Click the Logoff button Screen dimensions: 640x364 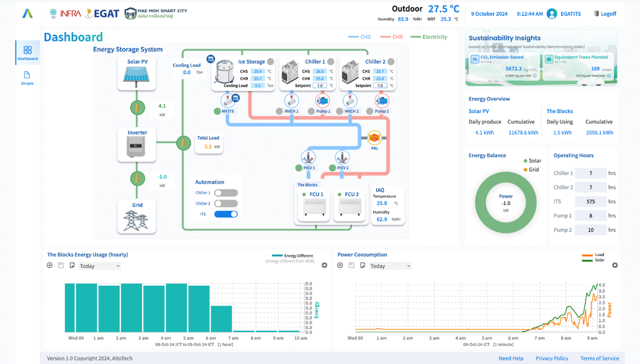click(605, 14)
